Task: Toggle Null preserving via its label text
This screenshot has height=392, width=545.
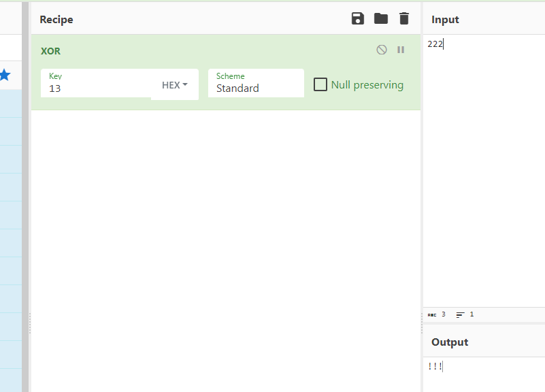Action: [x=367, y=85]
